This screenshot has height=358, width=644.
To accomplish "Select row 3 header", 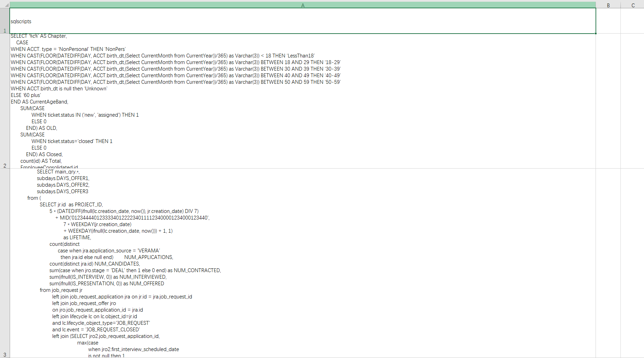I will click(5, 263).
